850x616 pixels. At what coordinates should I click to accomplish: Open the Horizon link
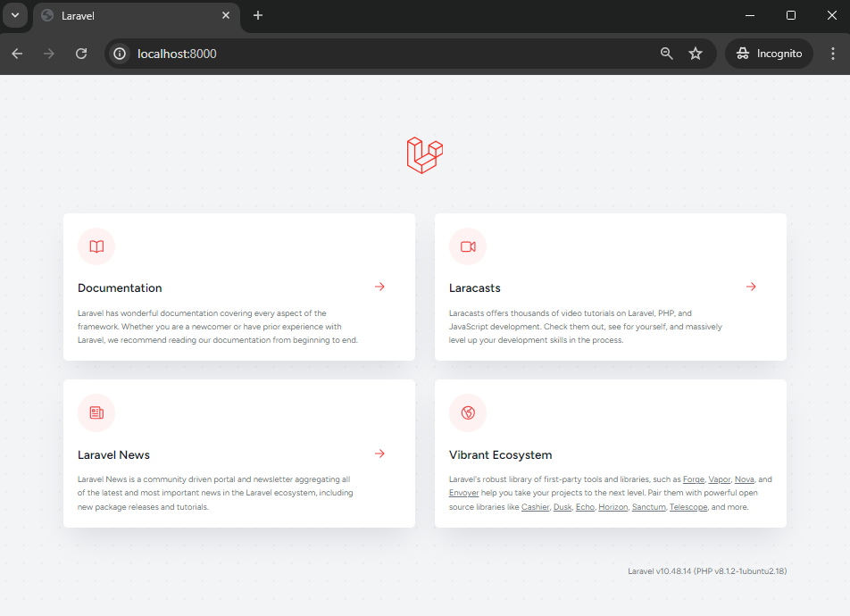(613, 507)
